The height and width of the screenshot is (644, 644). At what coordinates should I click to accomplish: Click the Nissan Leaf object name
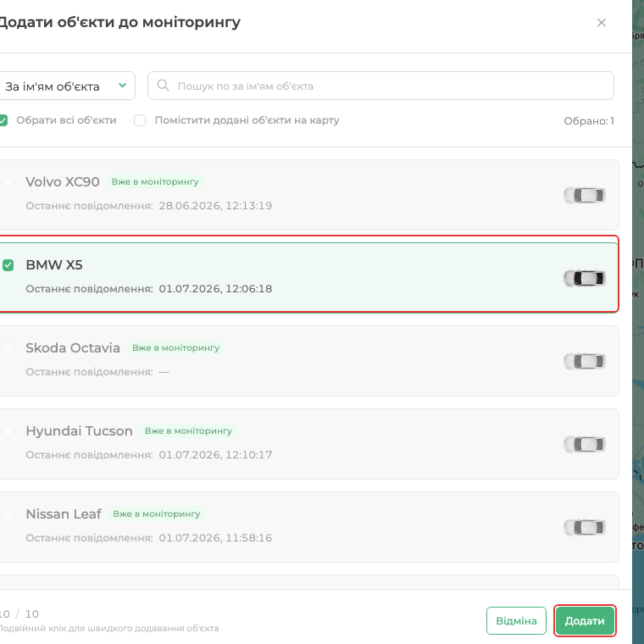point(64,514)
